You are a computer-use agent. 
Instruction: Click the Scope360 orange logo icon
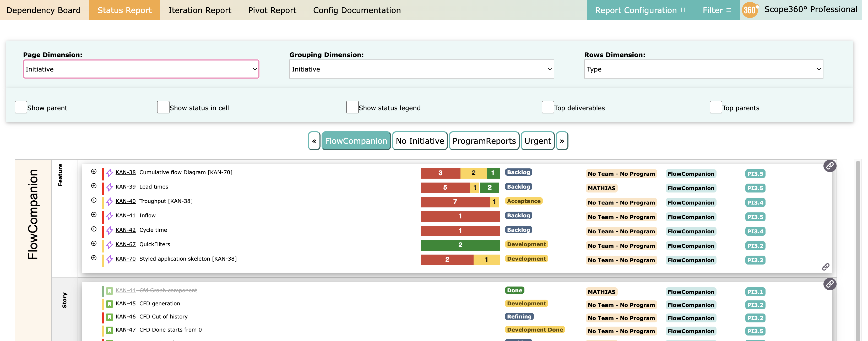tap(750, 10)
